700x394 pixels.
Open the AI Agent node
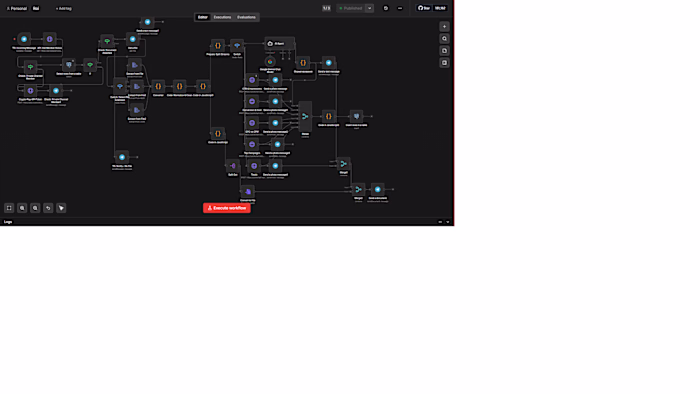pos(279,44)
